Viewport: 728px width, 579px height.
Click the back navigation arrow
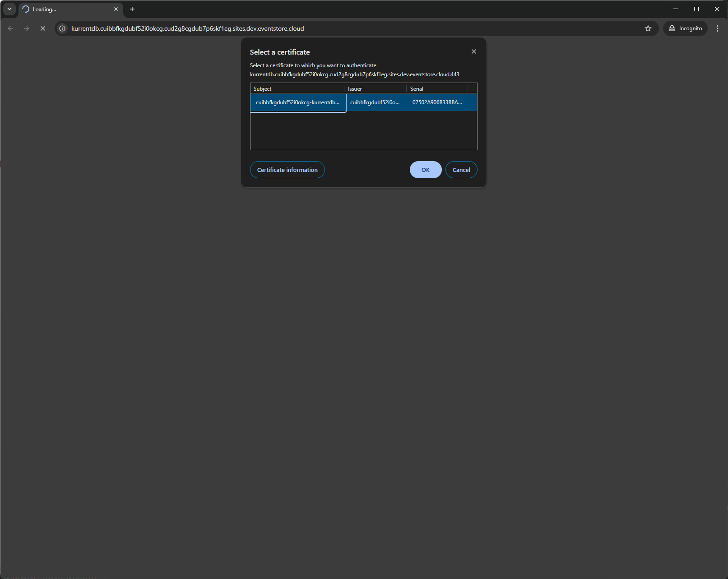10,28
